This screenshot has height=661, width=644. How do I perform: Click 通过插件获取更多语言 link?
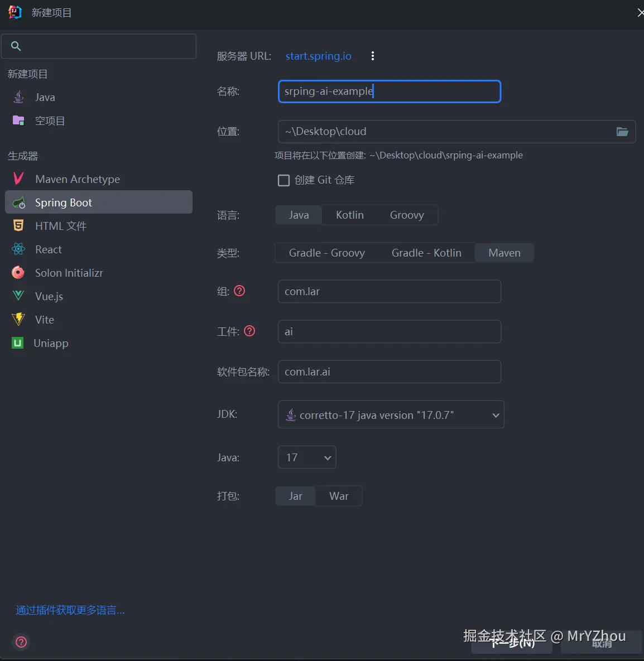tap(70, 610)
